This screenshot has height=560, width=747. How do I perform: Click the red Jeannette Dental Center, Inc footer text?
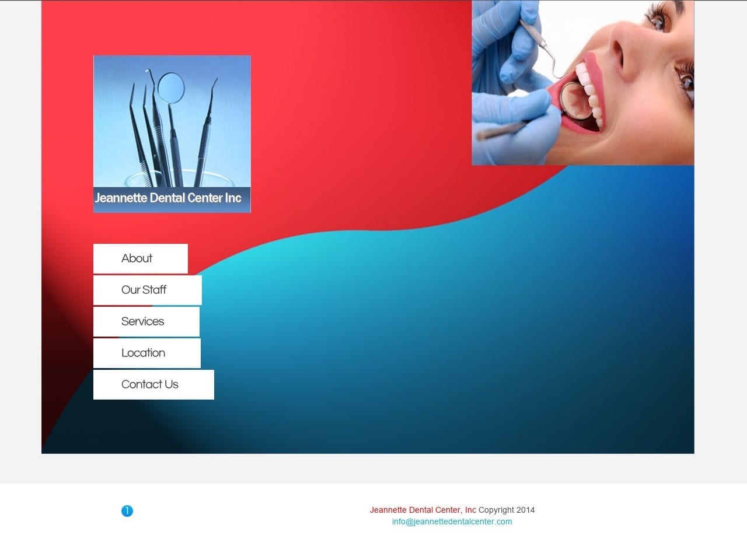click(x=423, y=510)
